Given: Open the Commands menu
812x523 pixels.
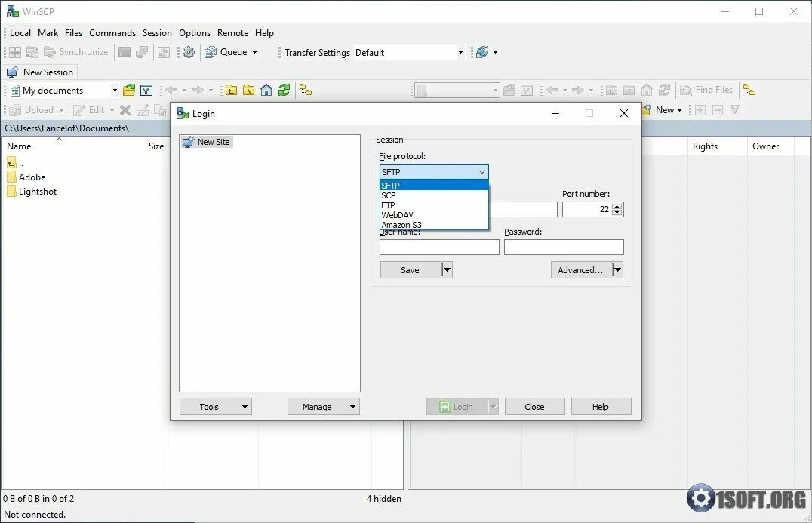Looking at the screenshot, I should (x=112, y=33).
